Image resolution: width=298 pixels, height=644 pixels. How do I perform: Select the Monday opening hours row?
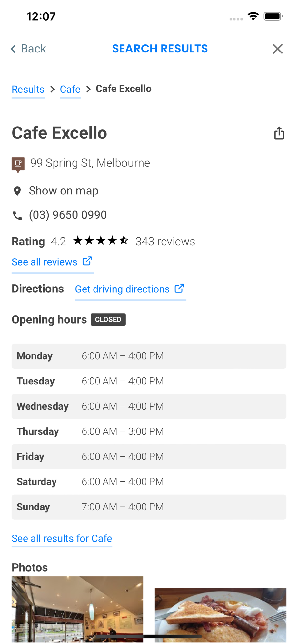tap(149, 356)
